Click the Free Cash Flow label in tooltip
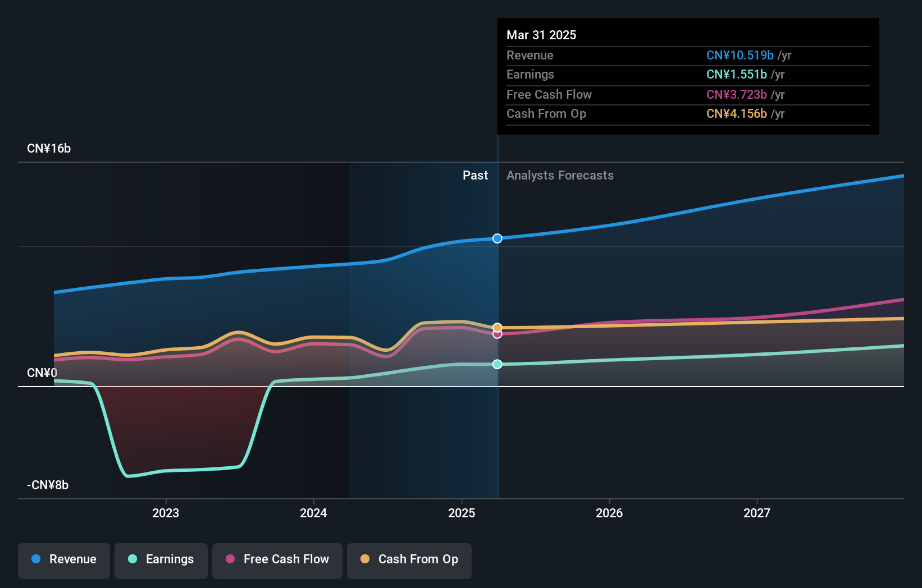This screenshot has height=588, width=922. pyautogui.click(x=549, y=95)
